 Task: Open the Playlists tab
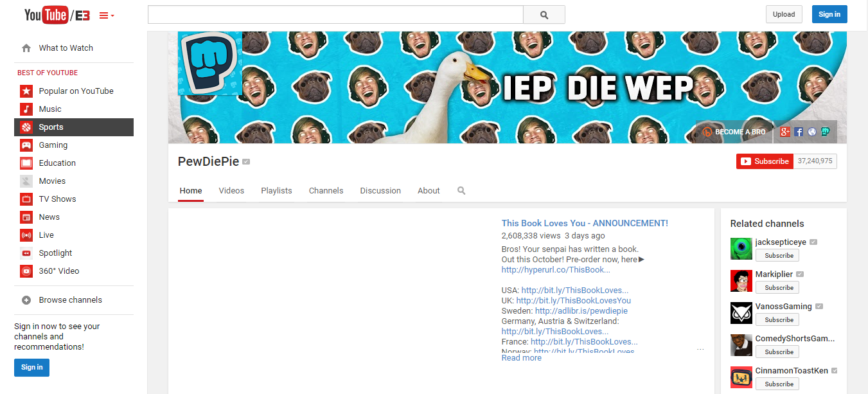pos(276,191)
